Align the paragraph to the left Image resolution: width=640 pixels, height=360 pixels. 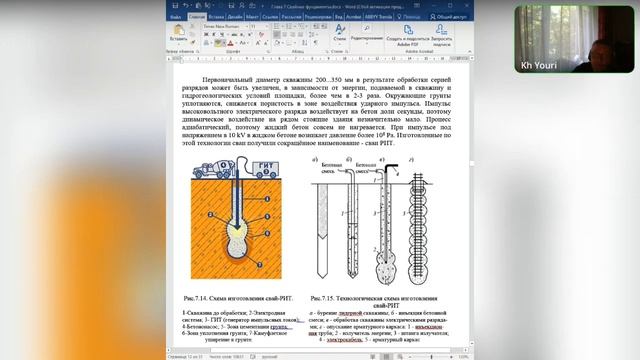click(277, 34)
